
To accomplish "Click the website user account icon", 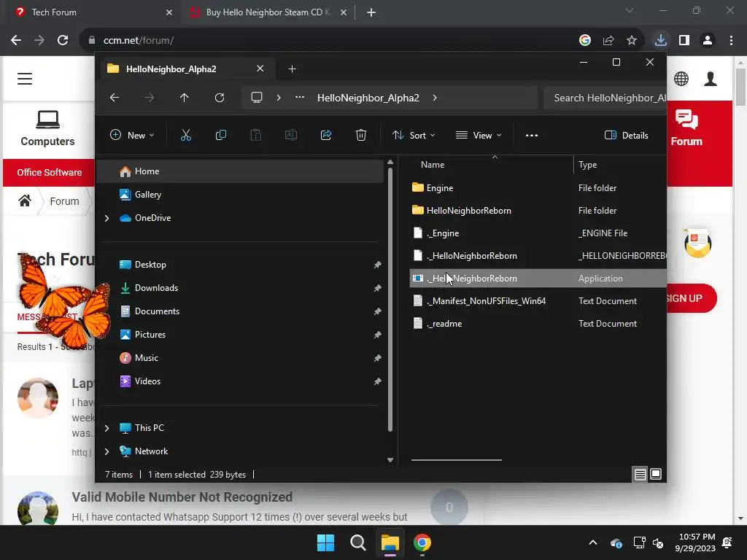I will pos(711,79).
